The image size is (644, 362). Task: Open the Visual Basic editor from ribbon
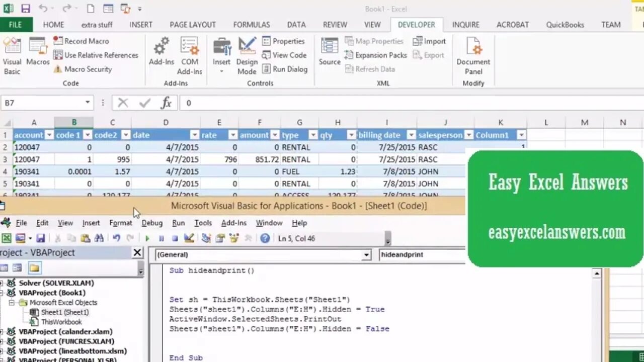(12, 56)
